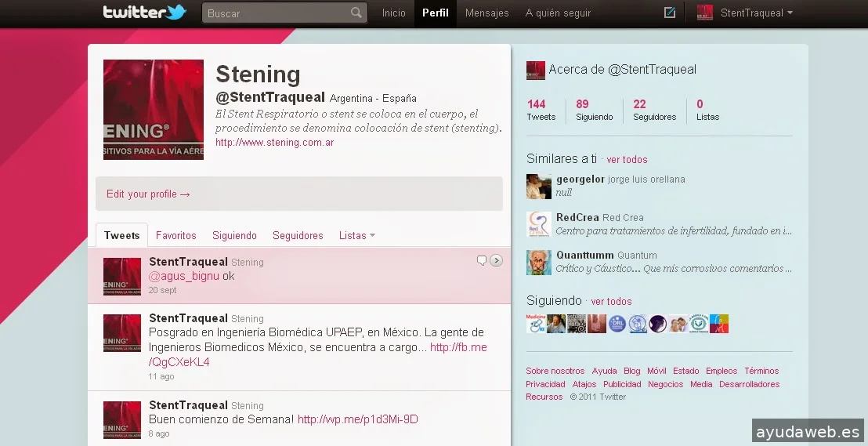Click the reply bubble icon on the agus_bignu tweet

click(482, 260)
